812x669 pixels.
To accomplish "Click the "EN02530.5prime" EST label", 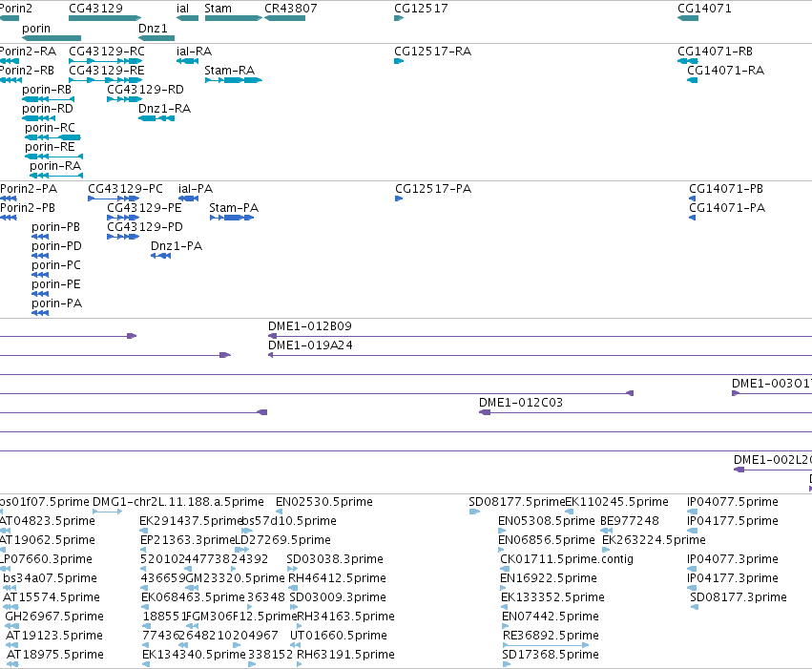I will click(x=324, y=502).
